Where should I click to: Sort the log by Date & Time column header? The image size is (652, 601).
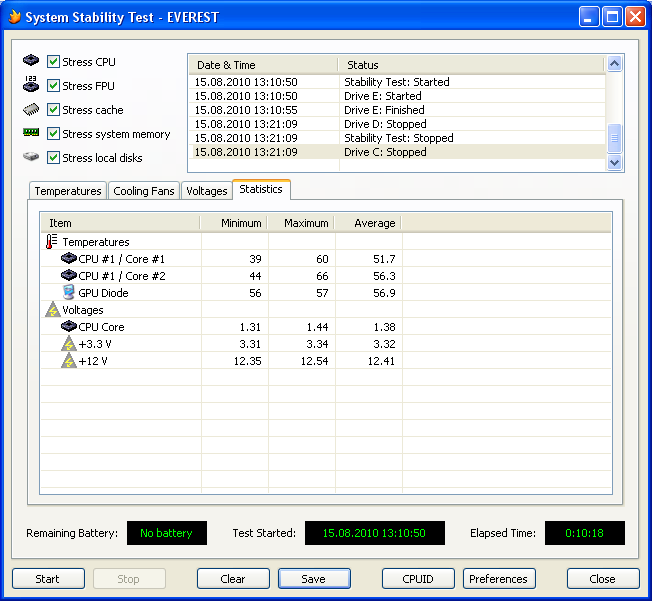[262, 65]
